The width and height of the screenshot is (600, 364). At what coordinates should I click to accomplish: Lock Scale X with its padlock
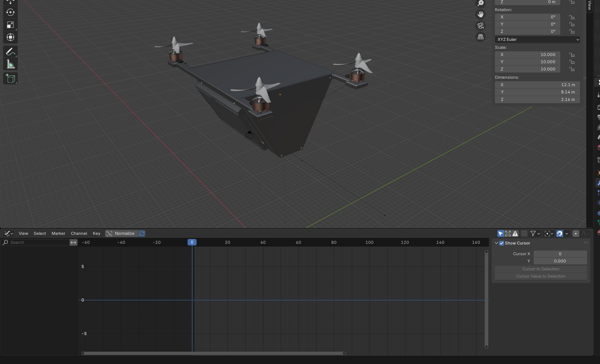[572, 55]
